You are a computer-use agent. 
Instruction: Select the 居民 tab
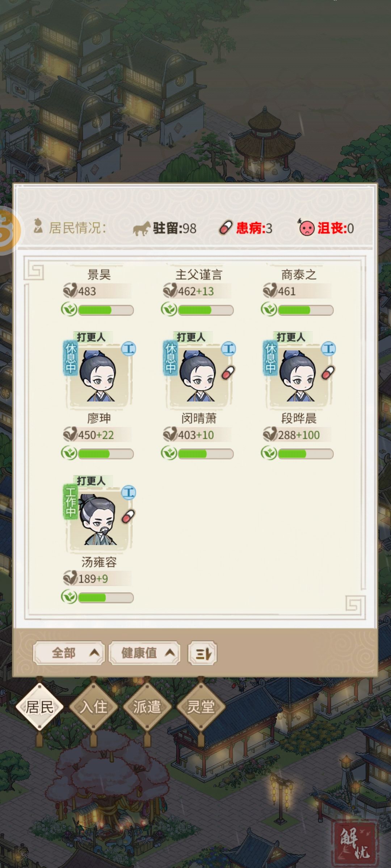pos(39,707)
